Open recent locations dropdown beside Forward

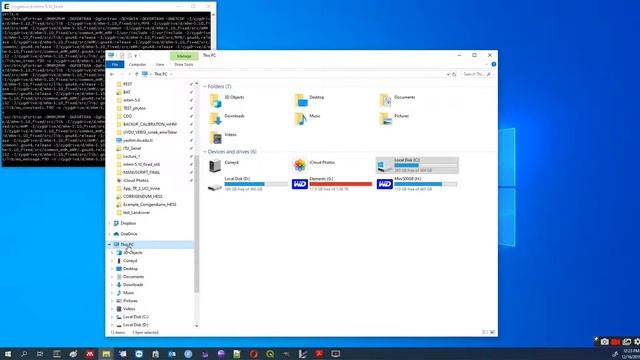click(130, 74)
